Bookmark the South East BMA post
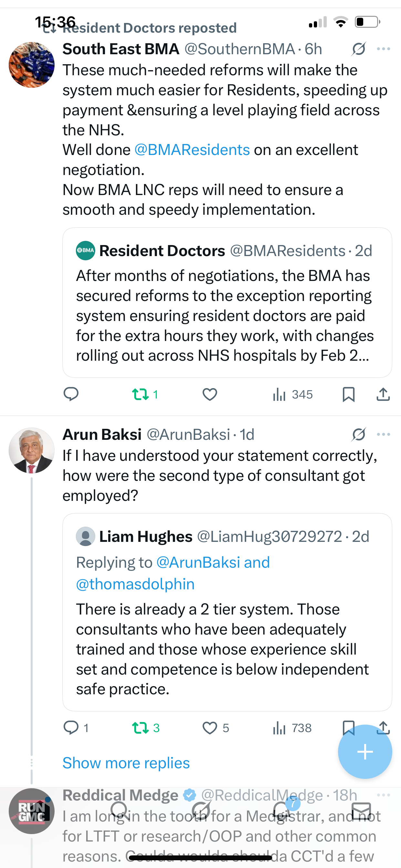Viewport: 401px width, 868px height. pyautogui.click(x=348, y=394)
